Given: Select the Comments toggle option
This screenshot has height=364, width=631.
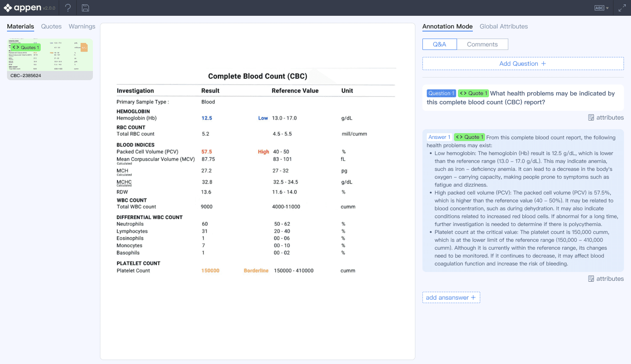Looking at the screenshot, I should (482, 44).
